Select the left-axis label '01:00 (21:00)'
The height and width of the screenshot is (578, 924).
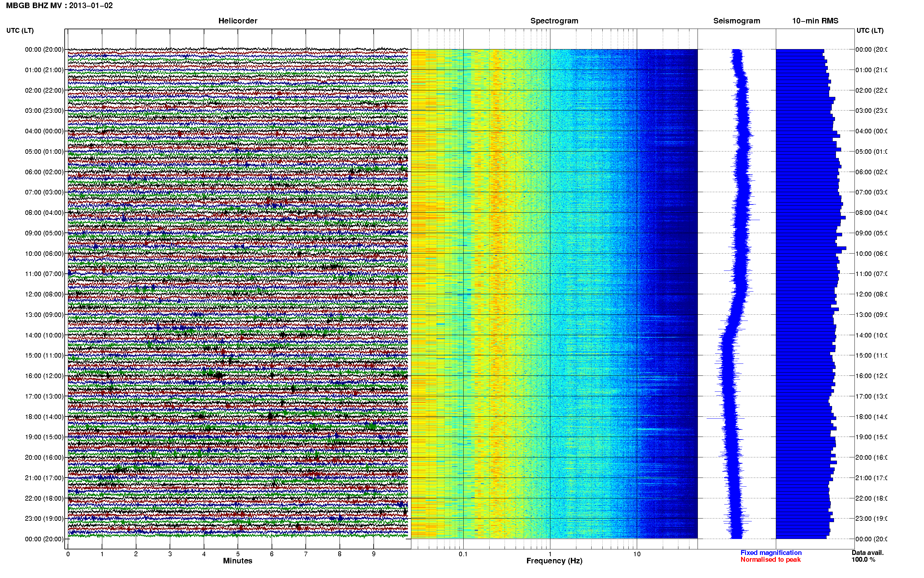[x=44, y=70]
